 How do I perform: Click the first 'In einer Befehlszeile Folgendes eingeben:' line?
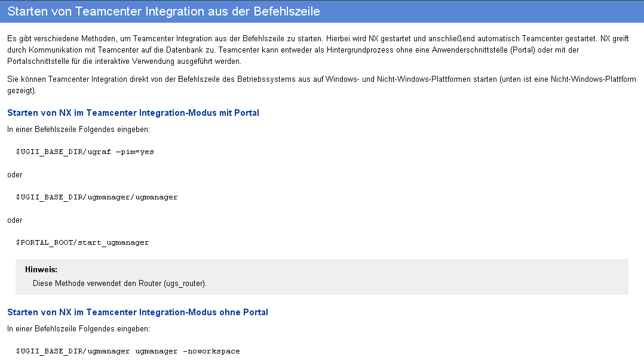(78, 130)
